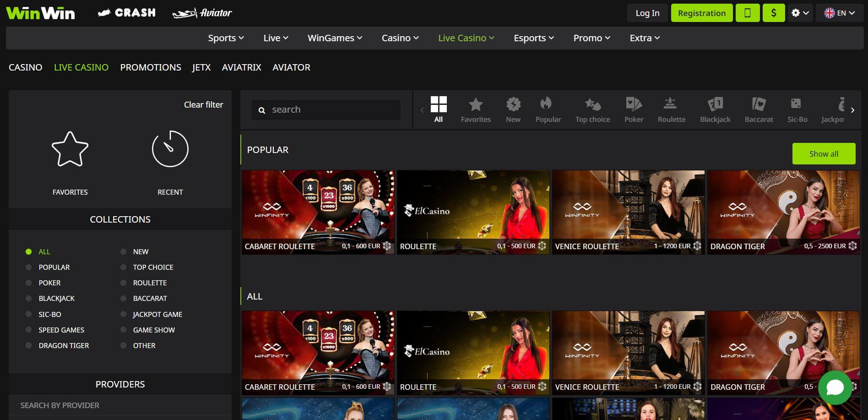Click the mobile phone icon in header
Screen dimensions: 868x420
[x=748, y=12]
